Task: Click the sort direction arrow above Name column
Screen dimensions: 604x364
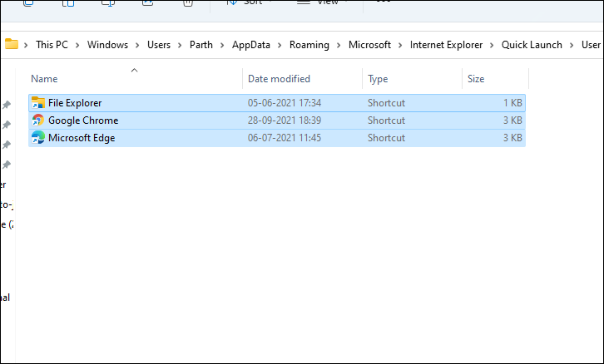Action: [134, 70]
